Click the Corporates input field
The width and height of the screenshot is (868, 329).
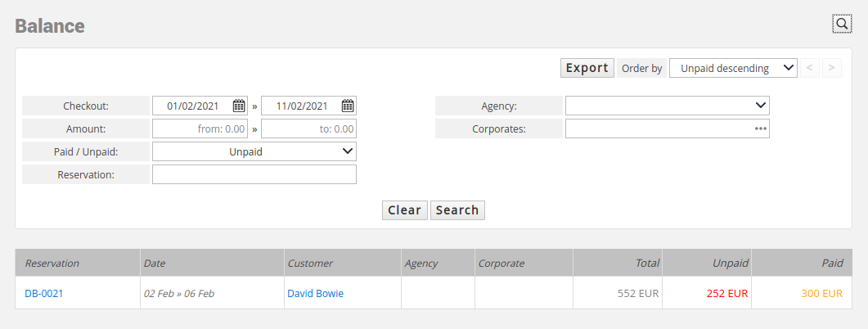tap(667, 128)
